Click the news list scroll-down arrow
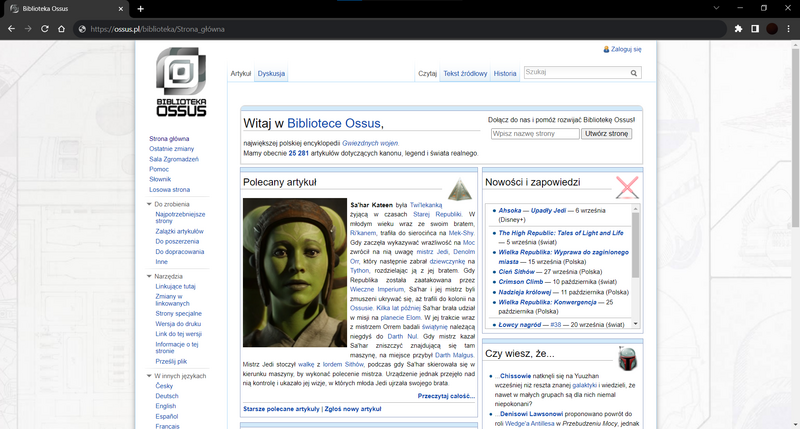This screenshot has width=800, height=429. [x=636, y=324]
